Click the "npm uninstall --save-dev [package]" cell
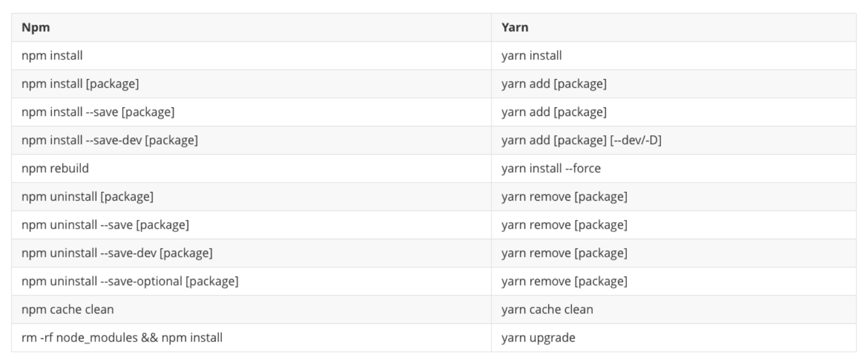Viewport: 868px width, 364px height. click(117, 253)
